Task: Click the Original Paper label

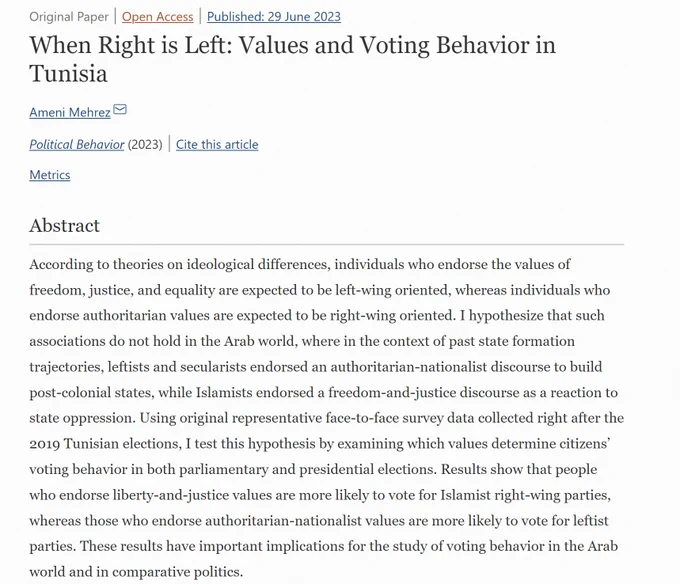Action: (69, 16)
